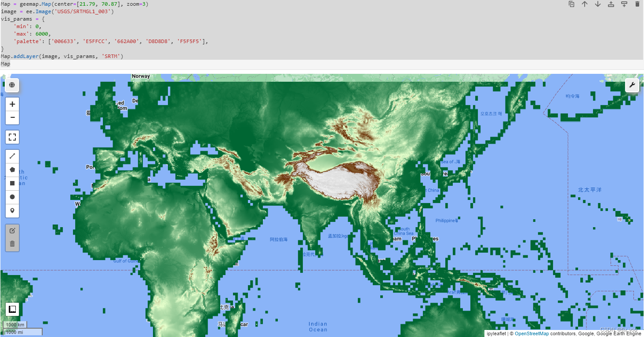
Task: Insert a cell below this one
Action: point(624,4)
